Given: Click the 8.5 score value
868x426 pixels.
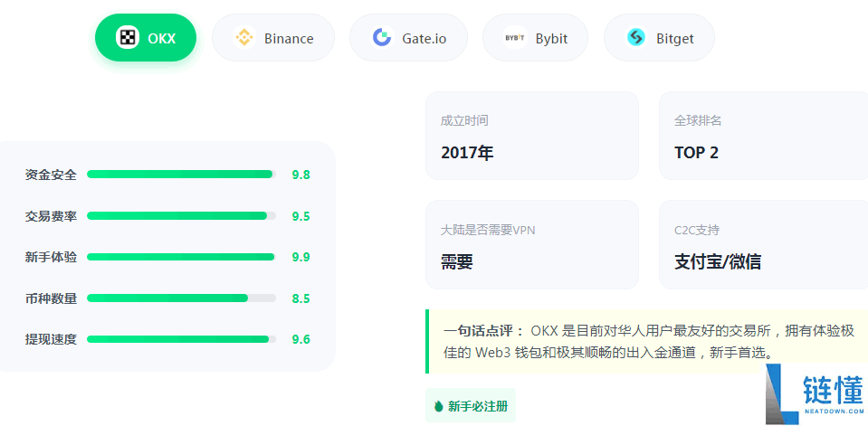Looking at the screenshot, I should point(301,298).
